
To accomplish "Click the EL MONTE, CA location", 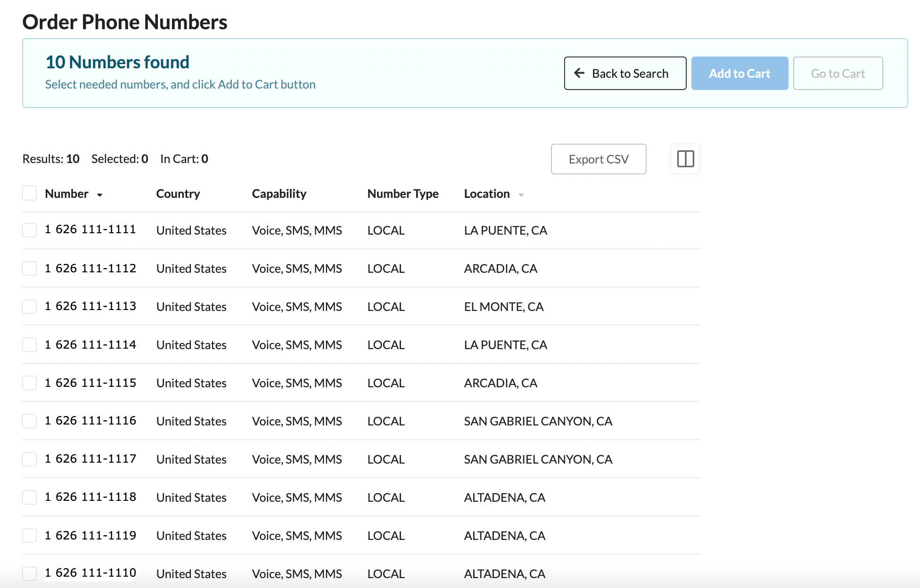I will pos(504,307).
